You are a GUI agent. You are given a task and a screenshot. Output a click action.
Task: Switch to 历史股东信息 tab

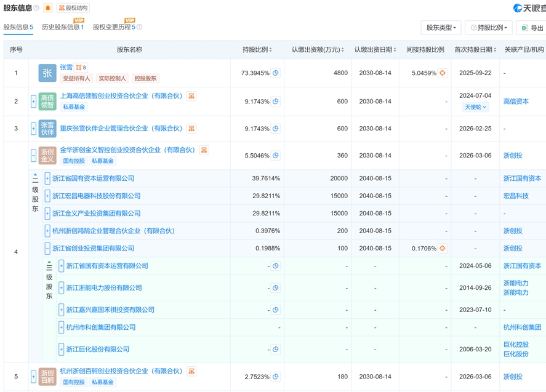click(x=62, y=28)
